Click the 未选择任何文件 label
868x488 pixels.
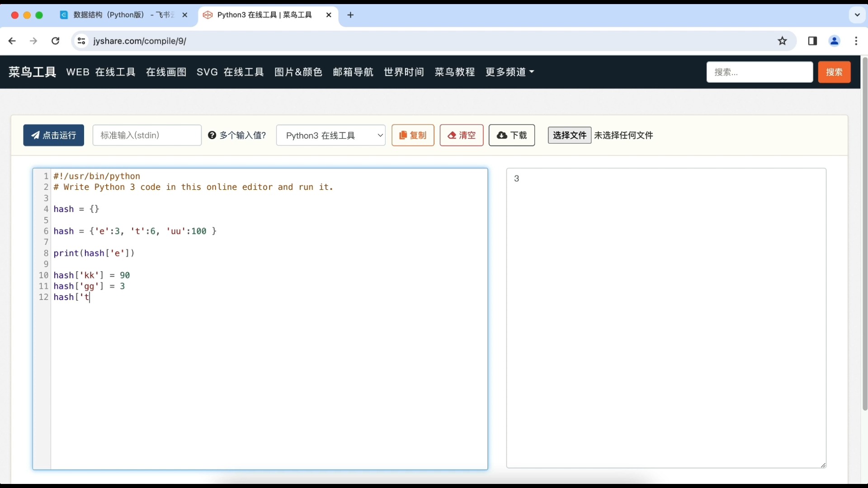point(623,135)
